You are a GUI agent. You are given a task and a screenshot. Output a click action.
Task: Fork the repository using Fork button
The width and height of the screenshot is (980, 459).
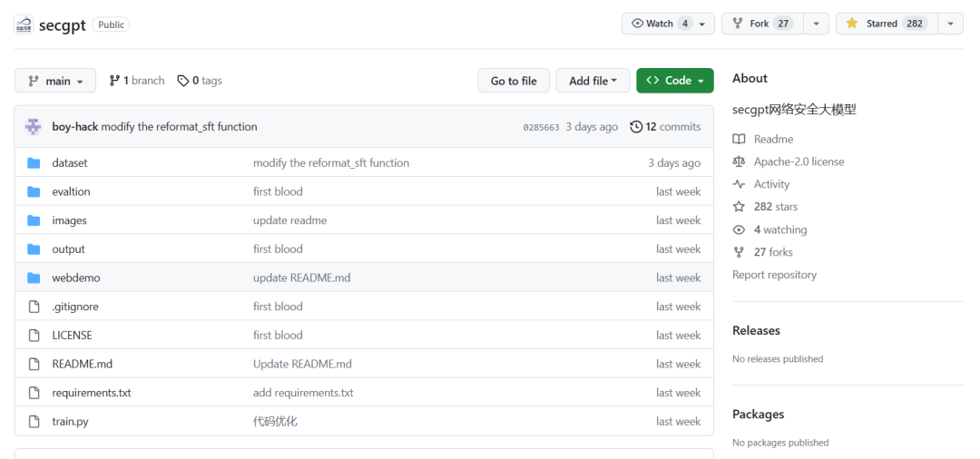coord(762,24)
